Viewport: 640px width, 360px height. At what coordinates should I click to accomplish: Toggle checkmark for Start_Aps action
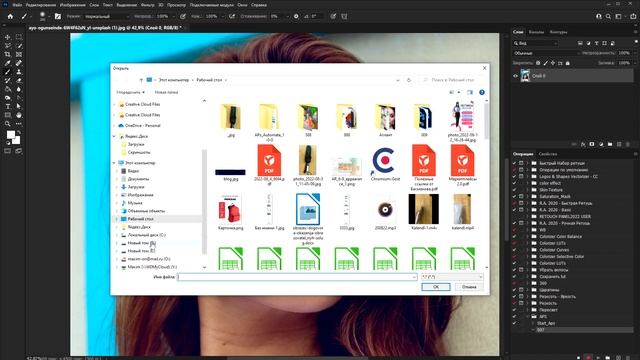pos(514,323)
